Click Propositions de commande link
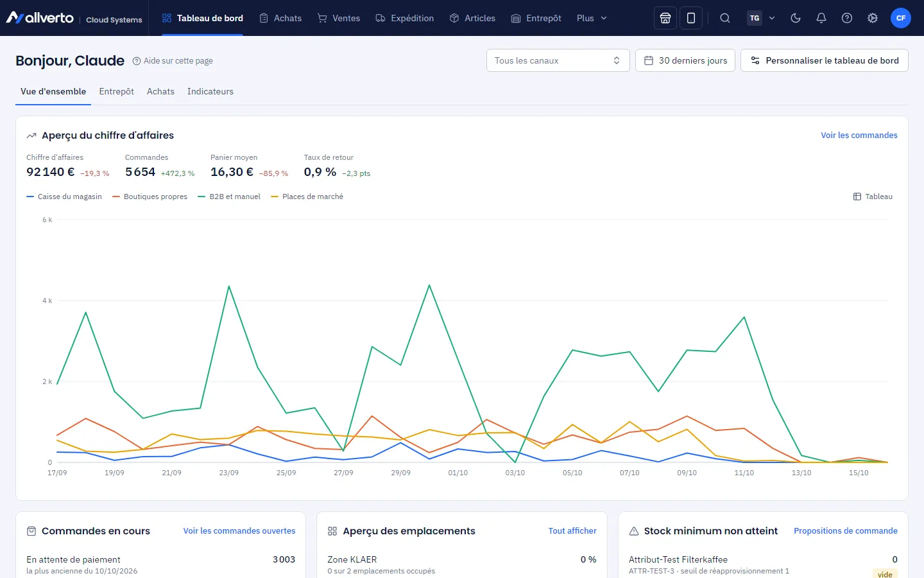Image resolution: width=924 pixels, height=578 pixels. pos(846,531)
